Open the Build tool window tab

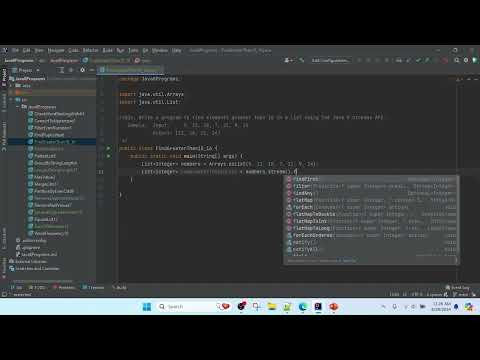119,287
